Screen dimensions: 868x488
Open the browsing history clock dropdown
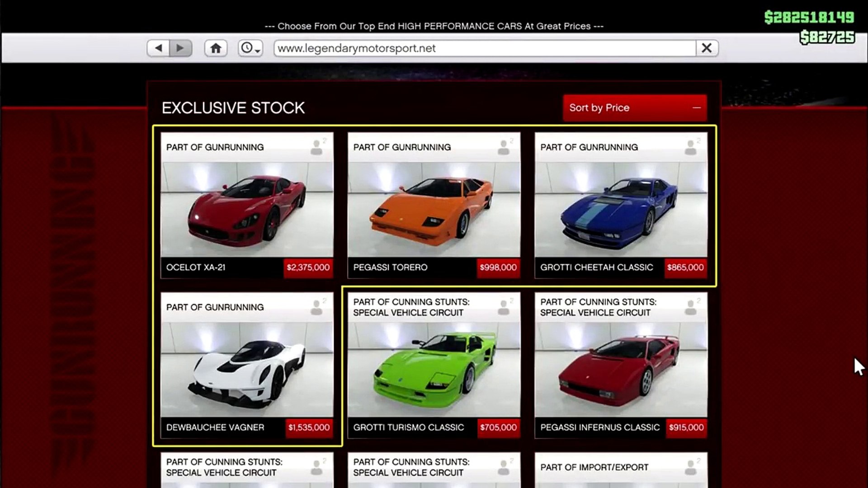coord(250,48)
